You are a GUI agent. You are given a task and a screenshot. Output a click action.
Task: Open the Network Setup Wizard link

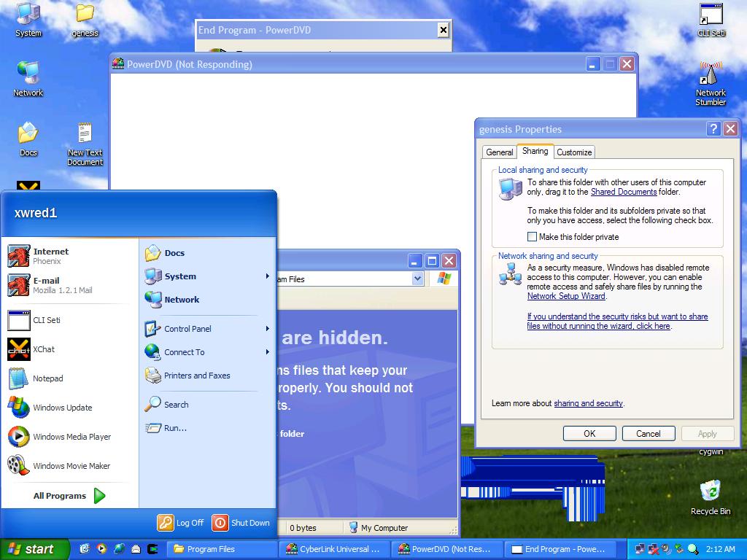tap(566, 296)
